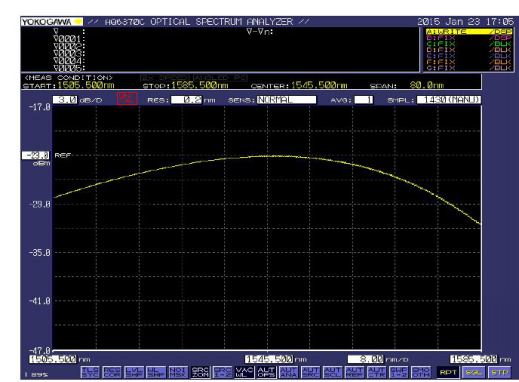Image resolution: width=519 pixels, height=382 pixels.
Task: Click the RES COR status indicator
Action: point(112,372)
